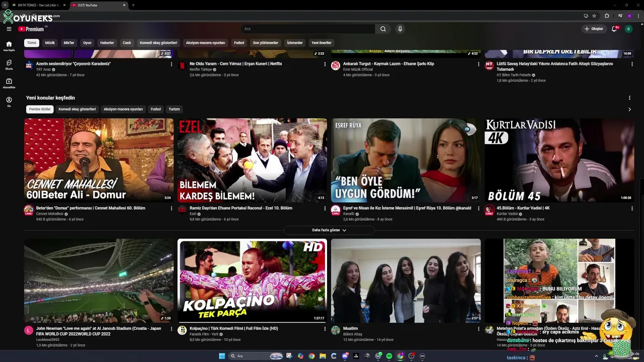Bookmark this page with star icon

tap(594, 16)
